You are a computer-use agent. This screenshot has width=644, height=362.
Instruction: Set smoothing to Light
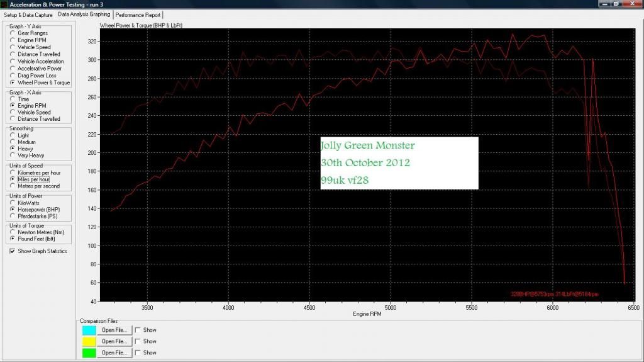pos(13,135)
